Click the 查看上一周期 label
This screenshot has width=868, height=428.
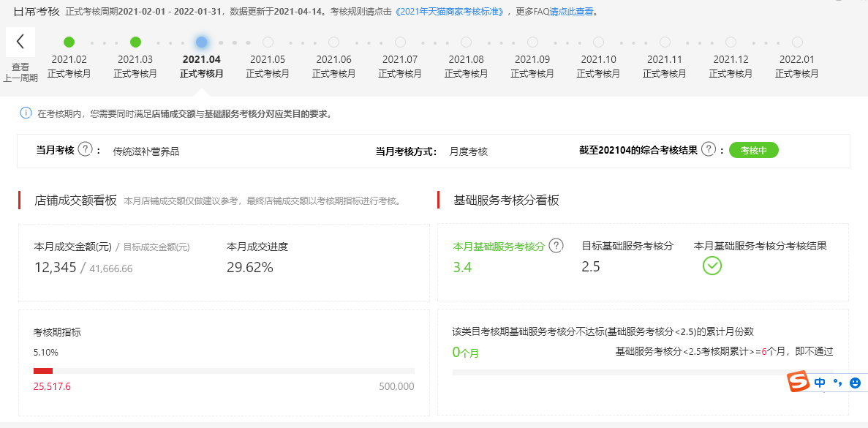[20, 72]
